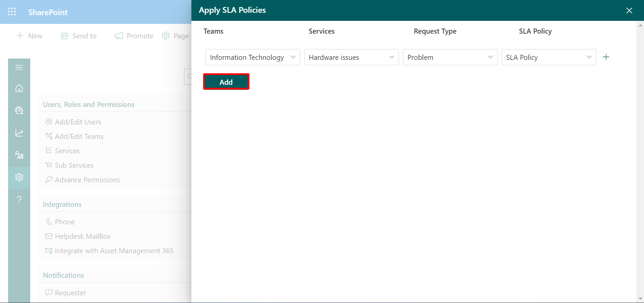Open Services settings link
The width and height of the screenshot is (644, 303).
(x=67, y=151)
